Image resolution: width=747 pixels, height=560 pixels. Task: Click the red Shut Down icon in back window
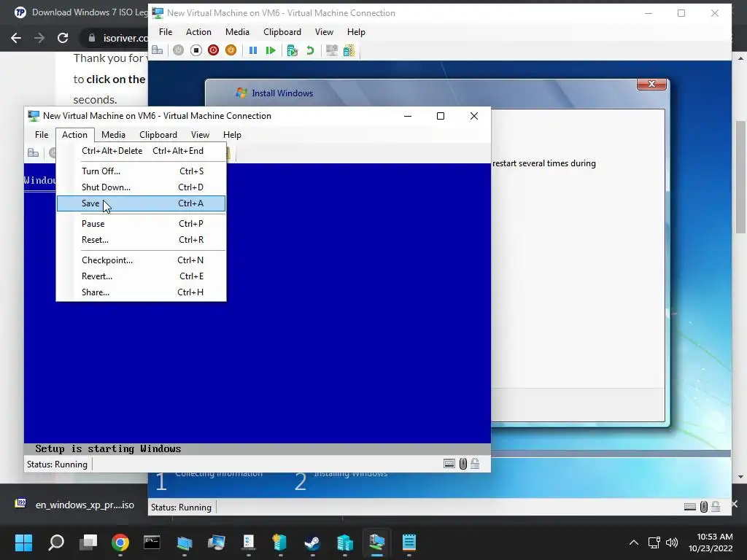coord(214,50)
